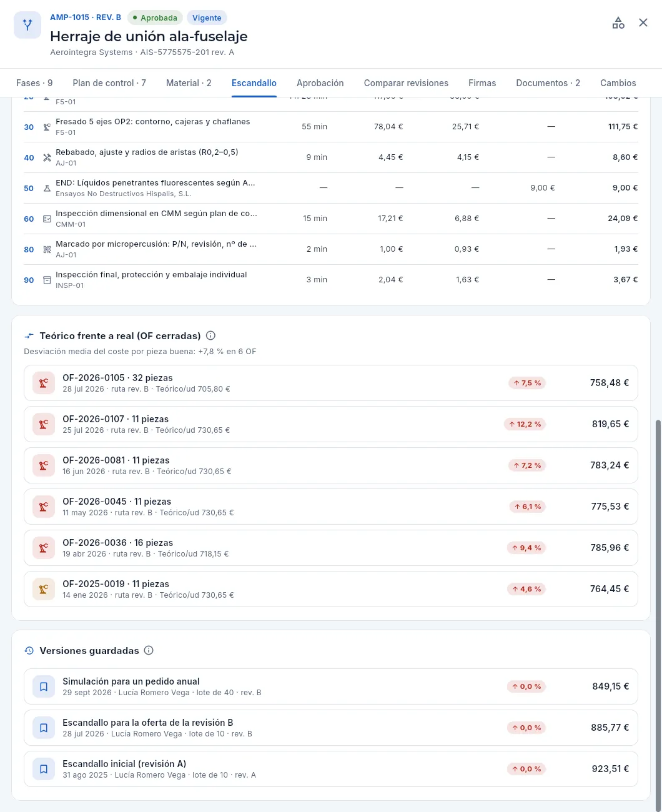Click bookmark icon of Escandallo para la oferta
Viewport: 662px width, 812px height.
pyautogui.click(x=44, y=728)
